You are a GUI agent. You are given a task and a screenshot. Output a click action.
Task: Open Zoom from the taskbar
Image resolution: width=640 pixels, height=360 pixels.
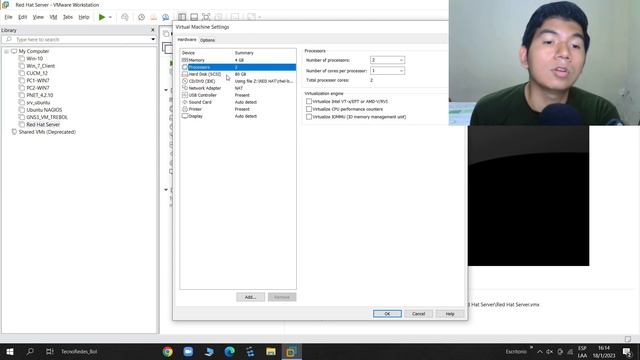click(188, 351)
